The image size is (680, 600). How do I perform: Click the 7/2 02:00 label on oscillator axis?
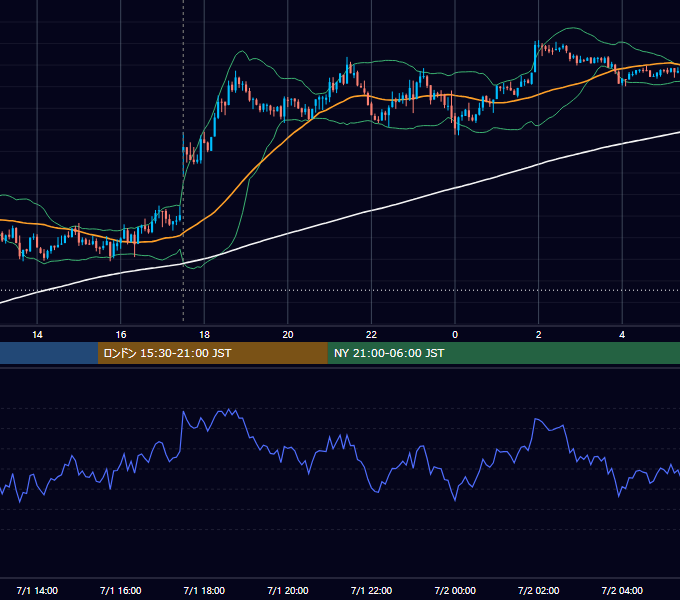coord(539,591)
